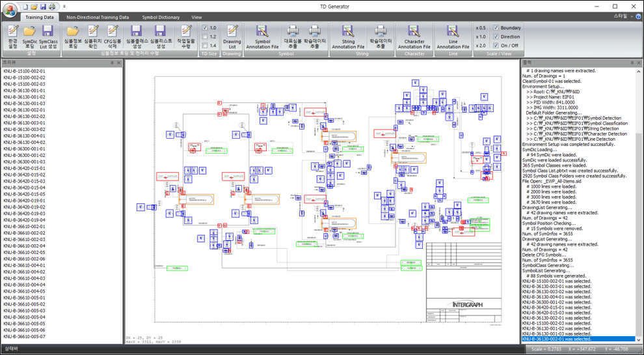644x355 pixels.
Task: Switch to the Symbol Dictionary tab
Action: [161, 17]
